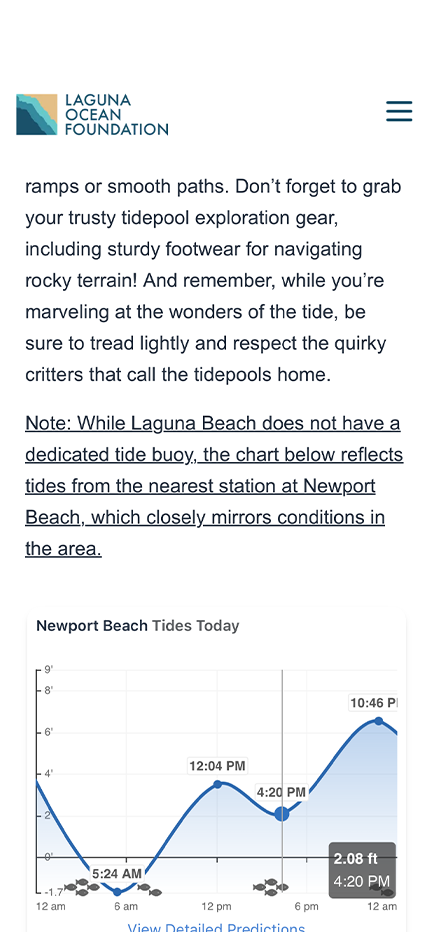Open the View Detailed Predictions link
This screenshot has width=430, height=932.
click(x=216, y=927)
